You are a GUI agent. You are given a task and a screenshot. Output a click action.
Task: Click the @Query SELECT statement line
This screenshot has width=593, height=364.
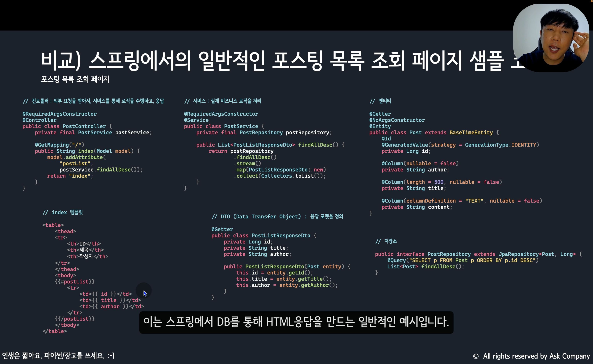click(463, 260)
